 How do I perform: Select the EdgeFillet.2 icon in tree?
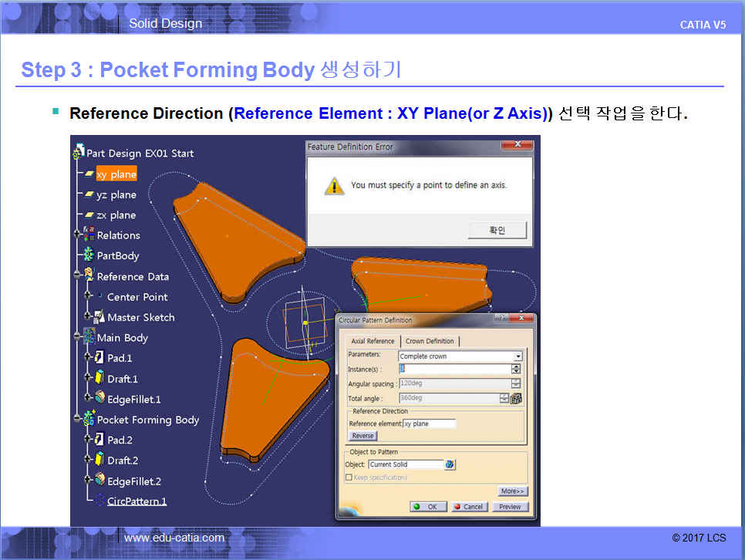99,480
